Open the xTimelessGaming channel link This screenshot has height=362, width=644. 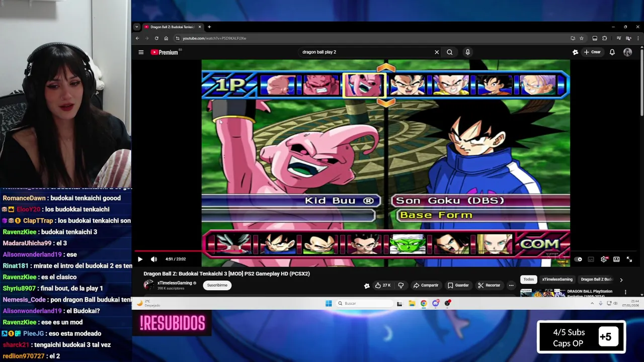click(x=175, y=283)
